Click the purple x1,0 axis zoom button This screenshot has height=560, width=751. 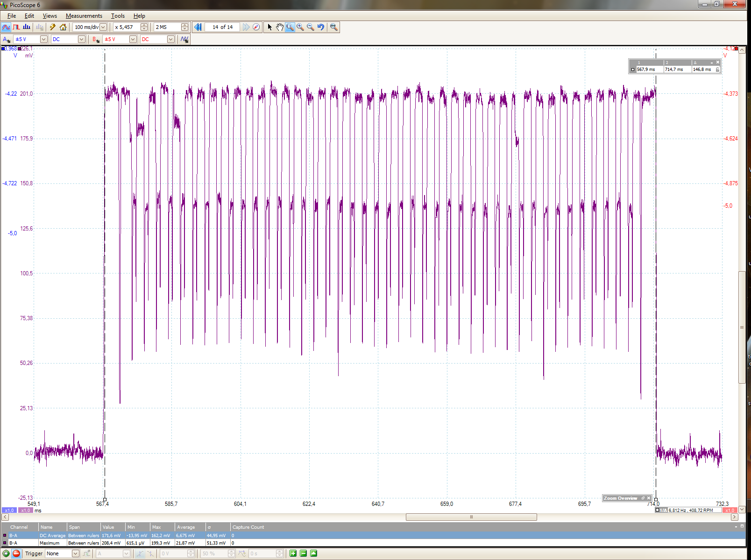tap(26, 511)
